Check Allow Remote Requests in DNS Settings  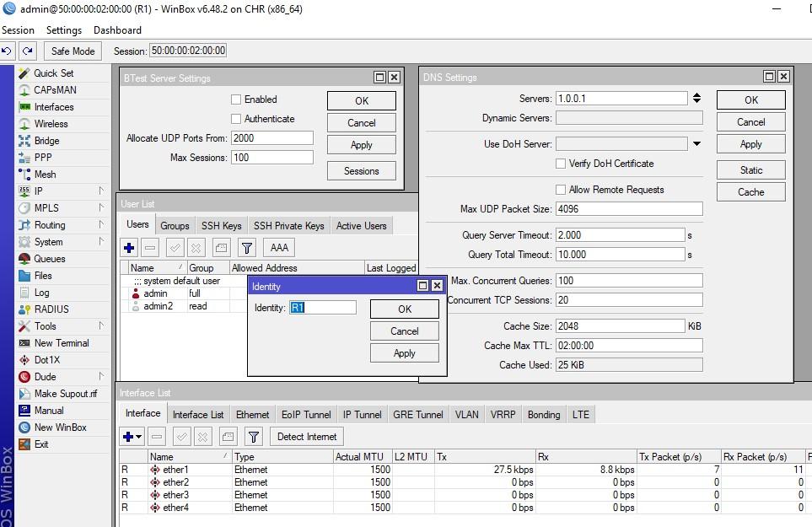(561, 190)
